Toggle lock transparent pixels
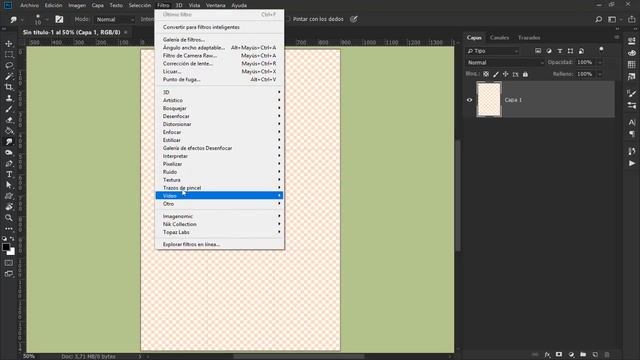 coord(486,74)
